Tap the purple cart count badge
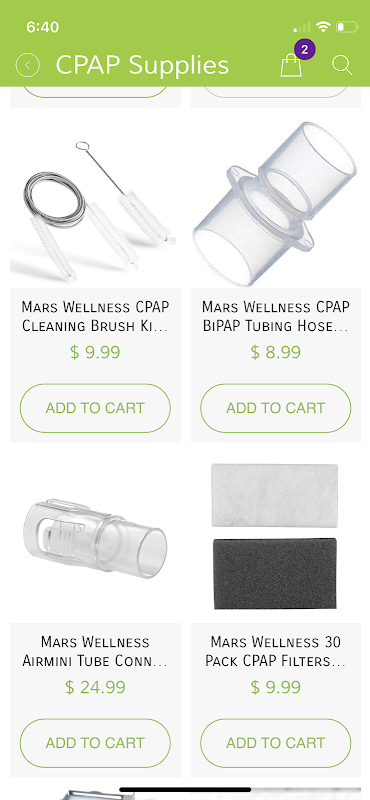The height and width of the screenshot is (800, 370). (305, 49)
